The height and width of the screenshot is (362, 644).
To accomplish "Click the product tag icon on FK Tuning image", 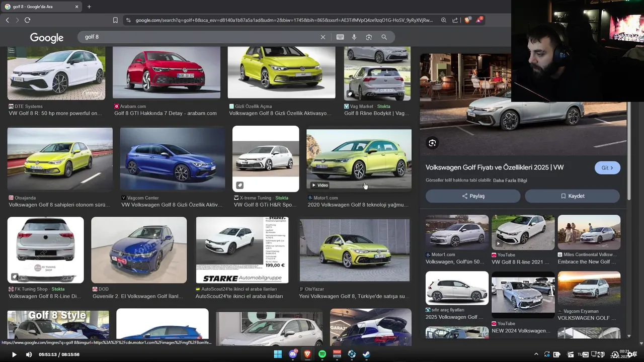I will coord(15,277).
